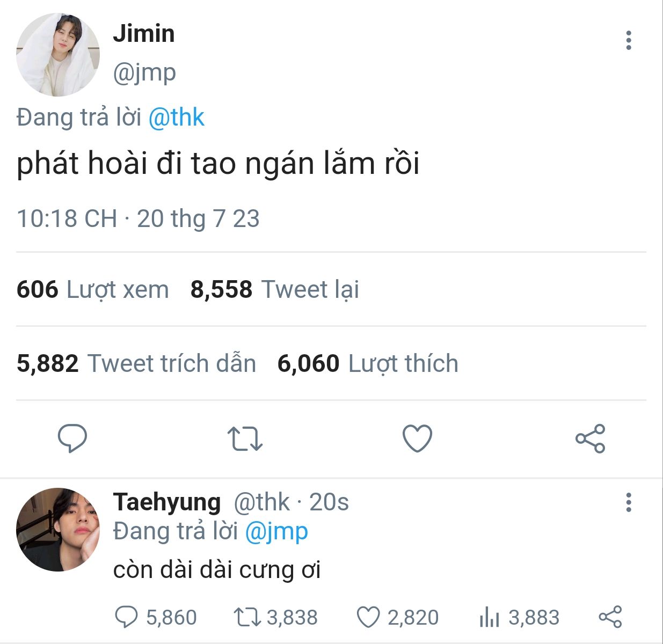Retweet Jimin's tweet
The width and height of the screenshot is (663, 644).
tap(245, 438)
